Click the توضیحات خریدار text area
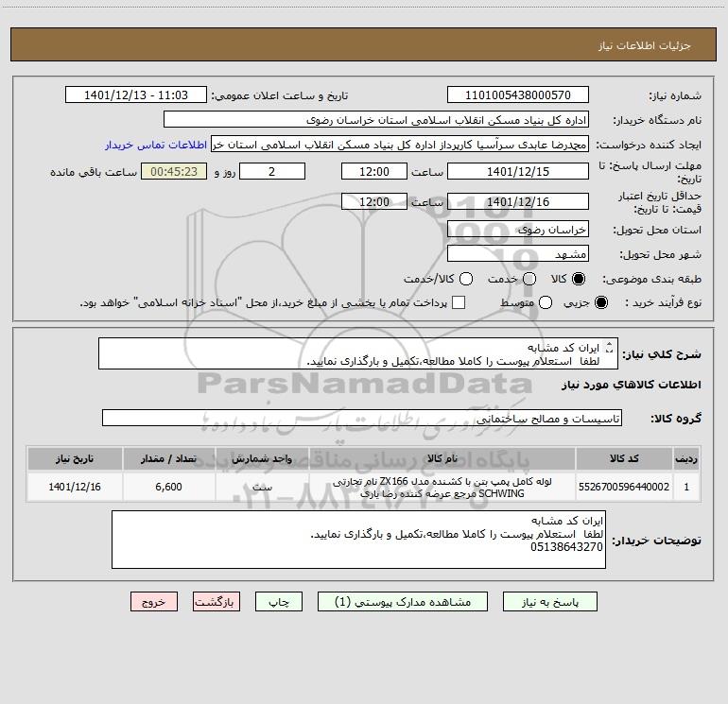The width and height of the screenshot is (728, 704). [x=358, y=540]
